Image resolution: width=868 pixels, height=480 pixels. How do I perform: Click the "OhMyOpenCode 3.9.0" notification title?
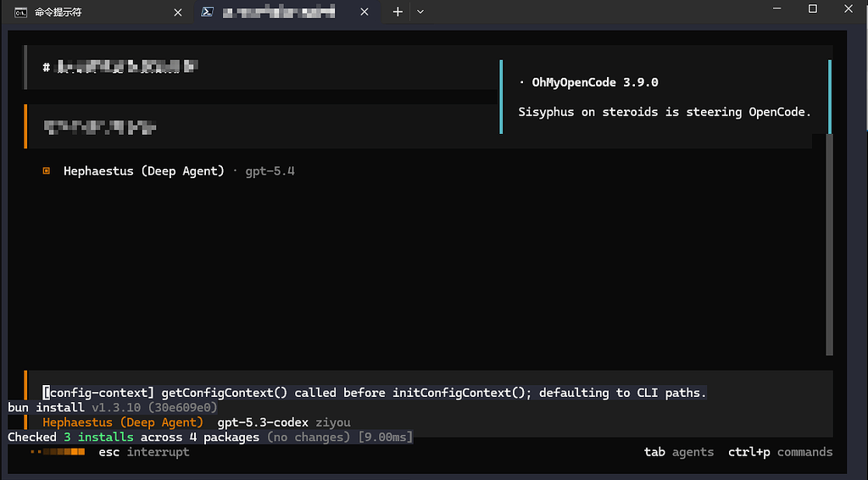pos(595,82)
